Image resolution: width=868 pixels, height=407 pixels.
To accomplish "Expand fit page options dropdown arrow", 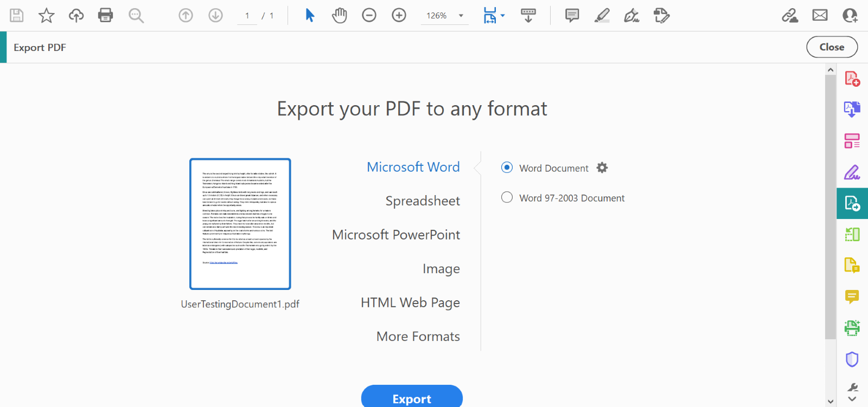I will coord(502,16).
